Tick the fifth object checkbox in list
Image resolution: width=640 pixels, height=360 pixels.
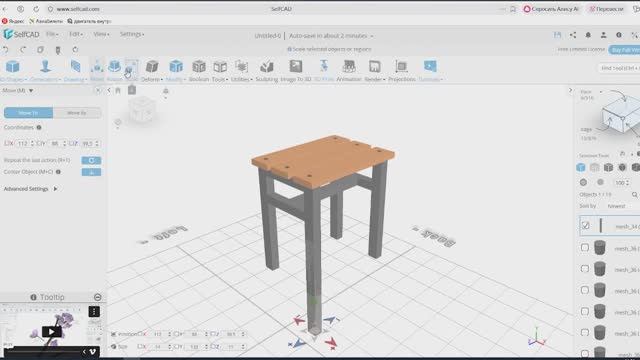pyautogui.click(x=585, y=311)
